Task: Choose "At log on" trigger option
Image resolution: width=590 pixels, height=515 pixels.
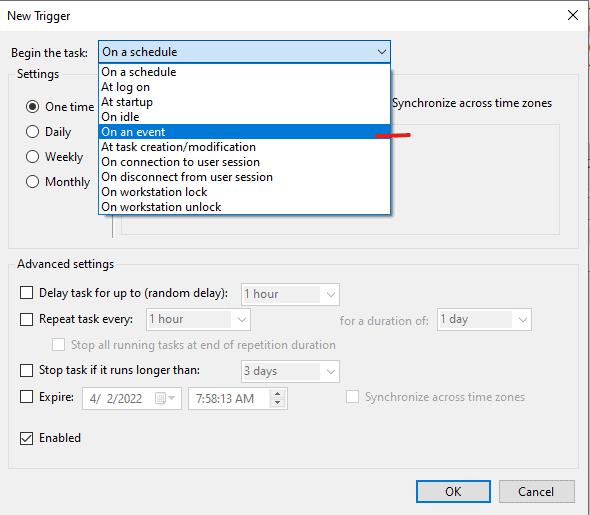Action: point(244,87)
